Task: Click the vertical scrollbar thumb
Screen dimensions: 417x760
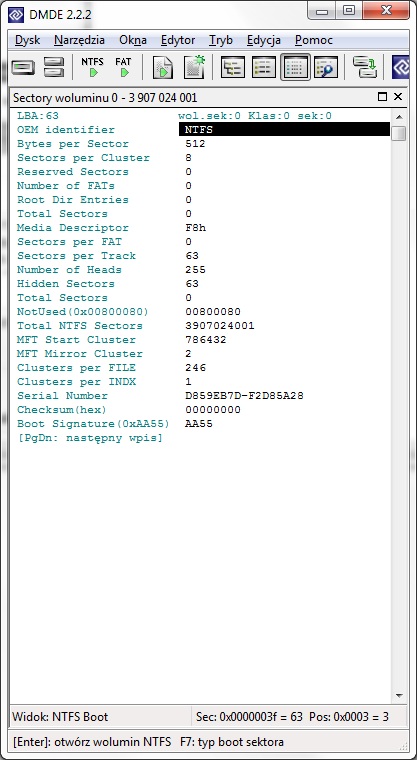Action: tap(399, 133)
